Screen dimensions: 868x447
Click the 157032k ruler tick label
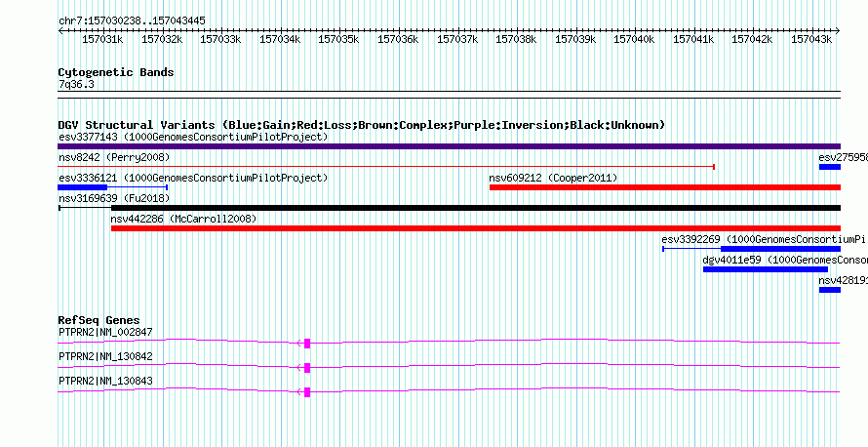[162, 39]
